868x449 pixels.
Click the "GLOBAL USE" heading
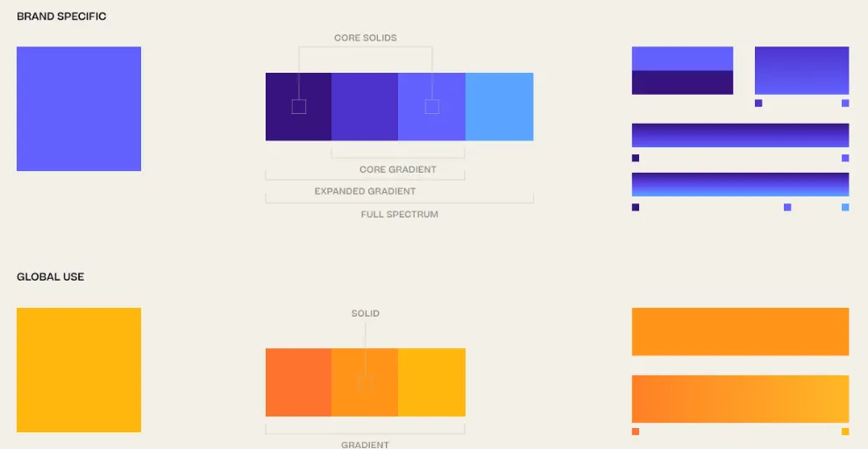pos(51,277)
